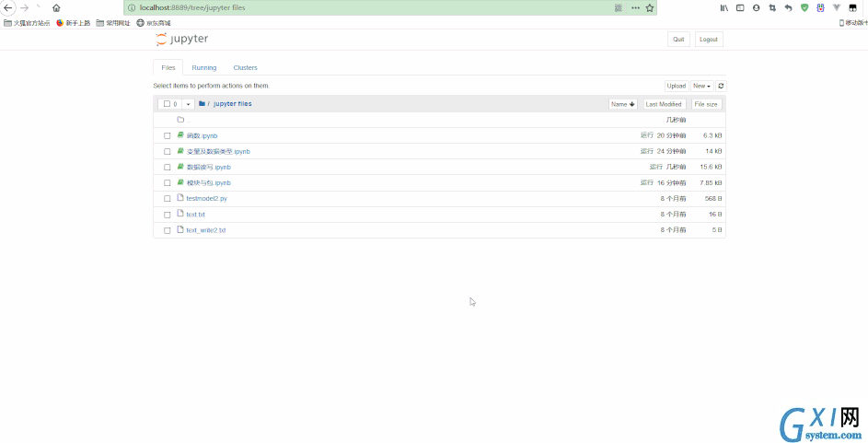This screenshot has width=868, height=443.
Task: Open the 火狐官方站点 bookmark
Action: [27, 23]
